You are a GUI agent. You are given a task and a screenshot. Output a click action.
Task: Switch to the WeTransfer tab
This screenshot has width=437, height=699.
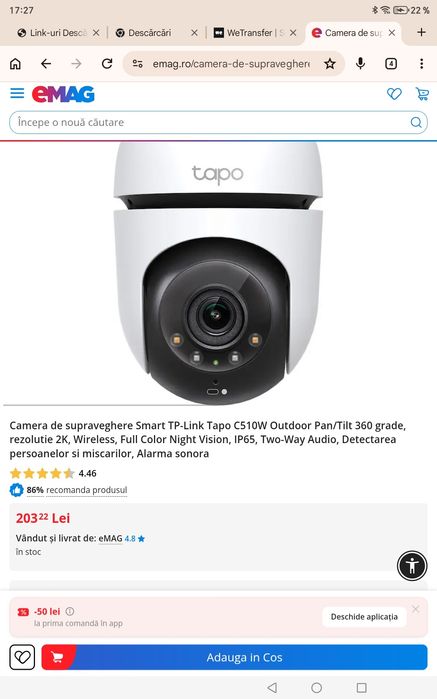pos(249,33)
